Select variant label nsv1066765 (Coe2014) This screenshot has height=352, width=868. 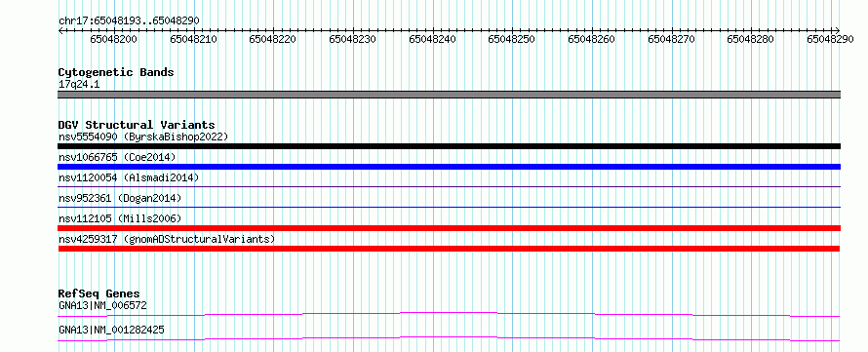tap(117, 157)
